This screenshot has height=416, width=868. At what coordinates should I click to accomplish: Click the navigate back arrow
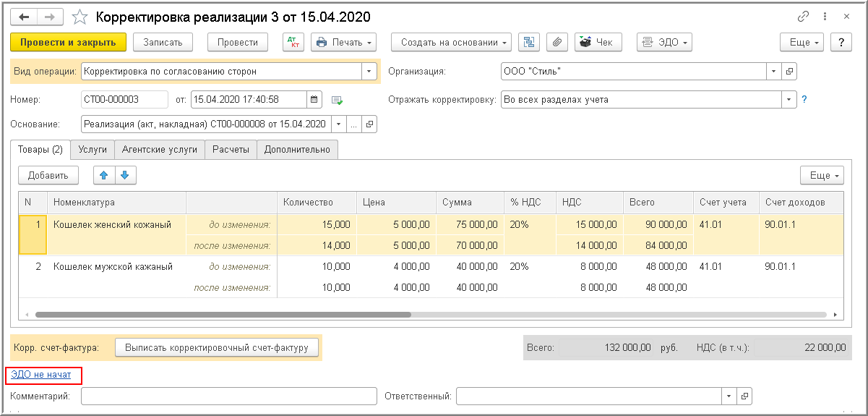point(24,17)
